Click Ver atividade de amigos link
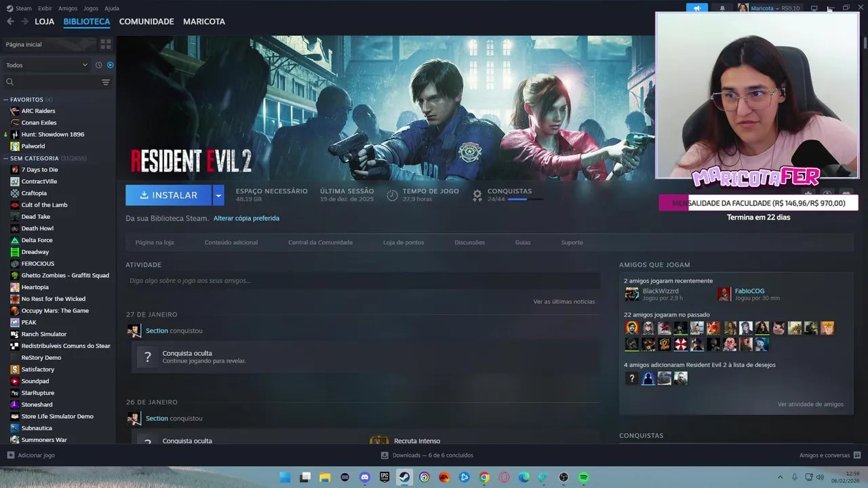Image resolution: width=868 pixels, height=488 pixels. pyautogui.click(x=810, y=404)
